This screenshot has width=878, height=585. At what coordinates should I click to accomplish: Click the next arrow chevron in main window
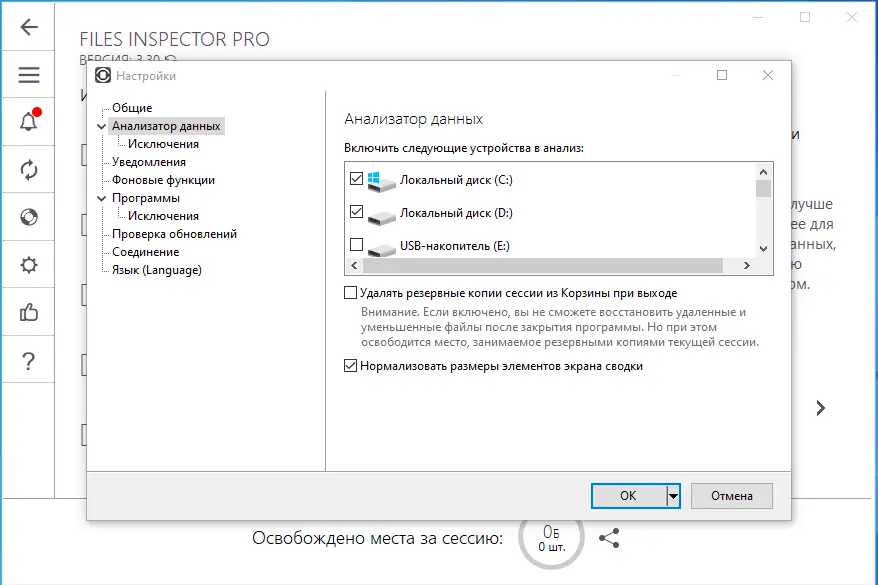820,408
